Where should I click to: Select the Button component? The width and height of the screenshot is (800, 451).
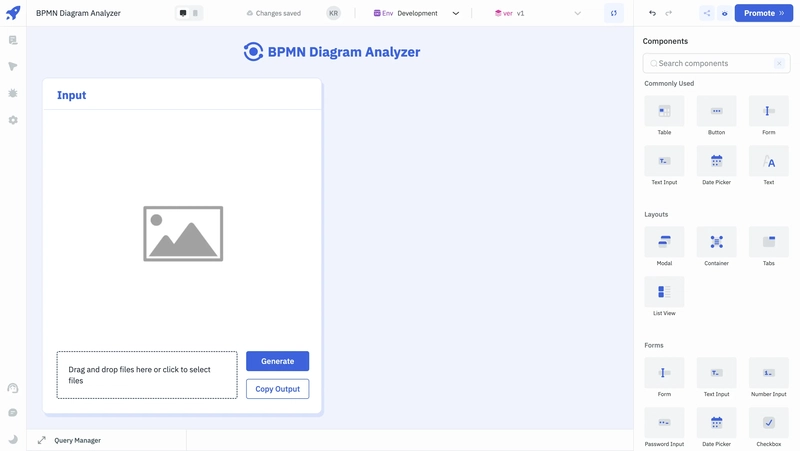(716, 115)
